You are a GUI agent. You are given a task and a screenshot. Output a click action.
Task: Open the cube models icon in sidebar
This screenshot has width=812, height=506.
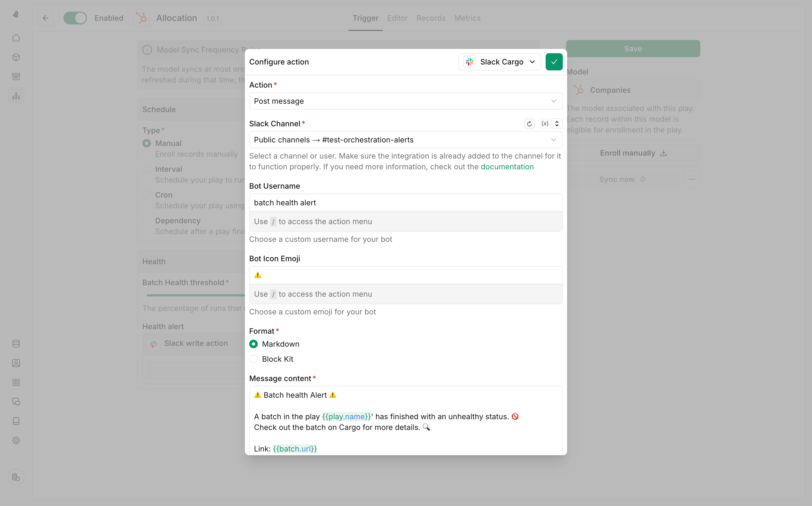click(16, 57)
